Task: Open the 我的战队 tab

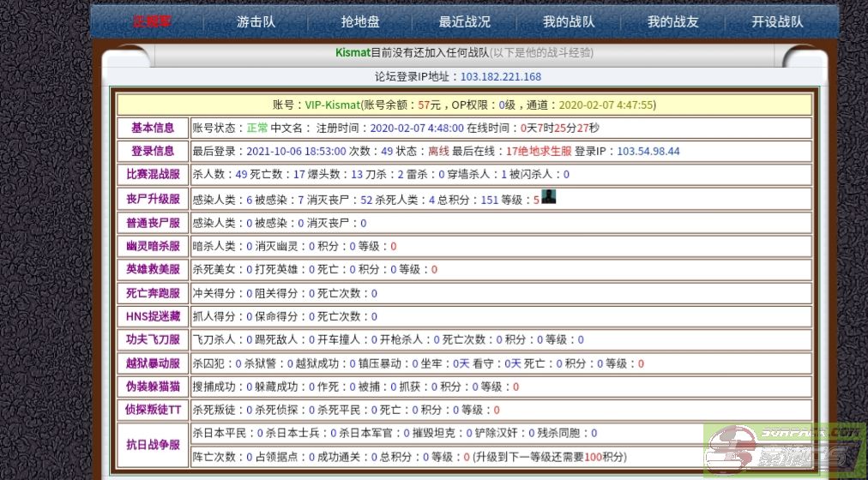Action: 569,21
